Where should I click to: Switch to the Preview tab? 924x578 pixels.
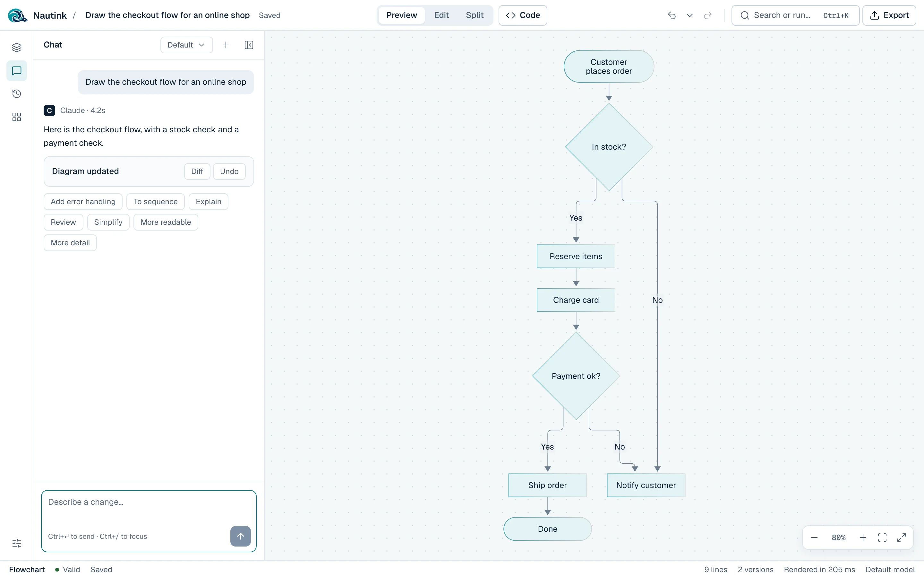[401, 15]
